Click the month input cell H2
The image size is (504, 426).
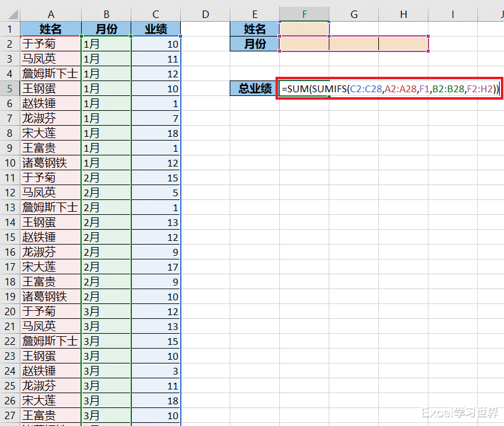[404, 44]
